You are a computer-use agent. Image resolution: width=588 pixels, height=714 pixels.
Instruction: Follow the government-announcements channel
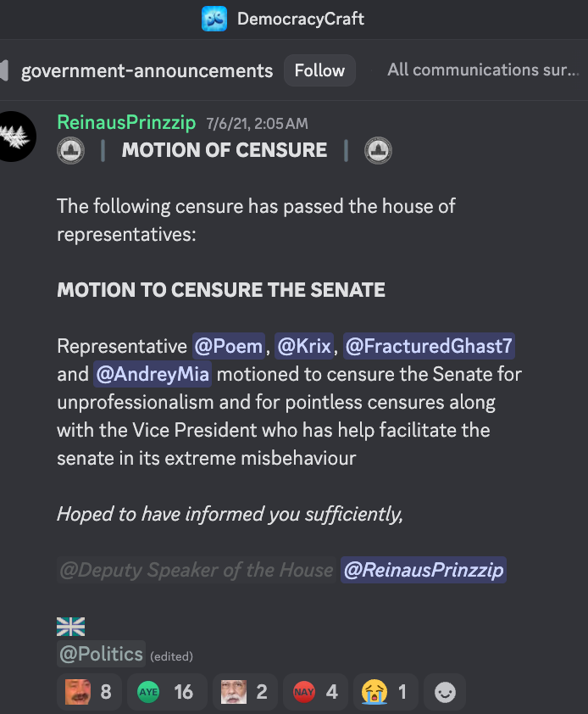[319, 70]
